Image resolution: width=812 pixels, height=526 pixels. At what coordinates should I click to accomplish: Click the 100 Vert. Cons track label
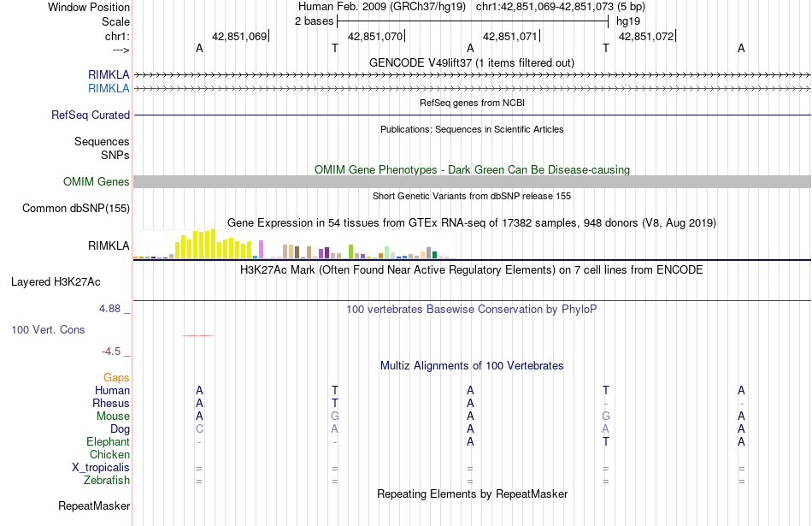coord(48,329)
